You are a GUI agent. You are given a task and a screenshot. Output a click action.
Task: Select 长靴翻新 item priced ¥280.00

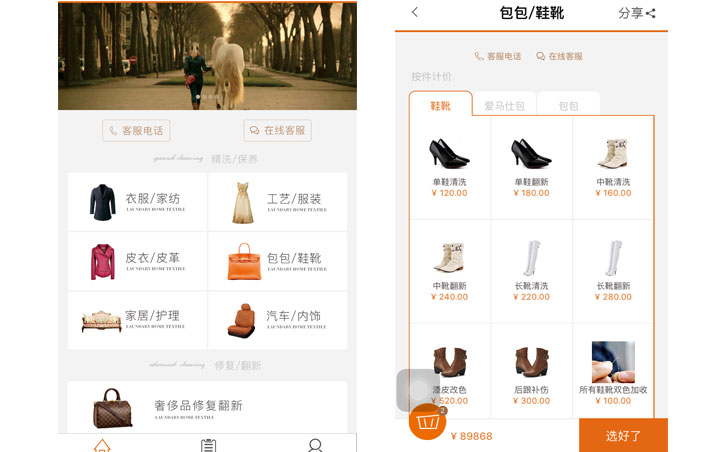[x=613, y=271]
